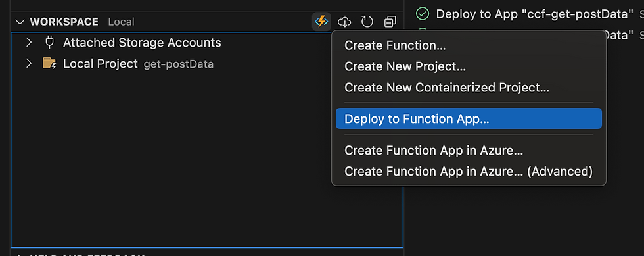
Task: Expand the Local Project get-postData node
Action: coord(28,64)
